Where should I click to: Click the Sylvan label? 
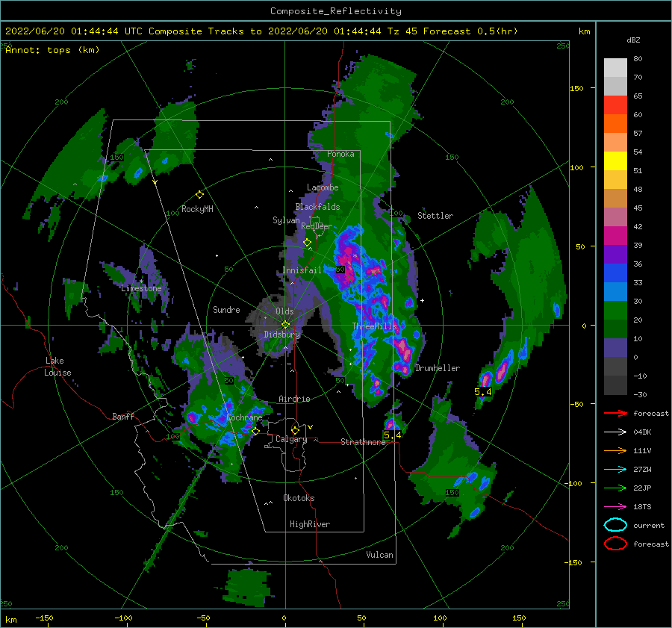(286, 220)
